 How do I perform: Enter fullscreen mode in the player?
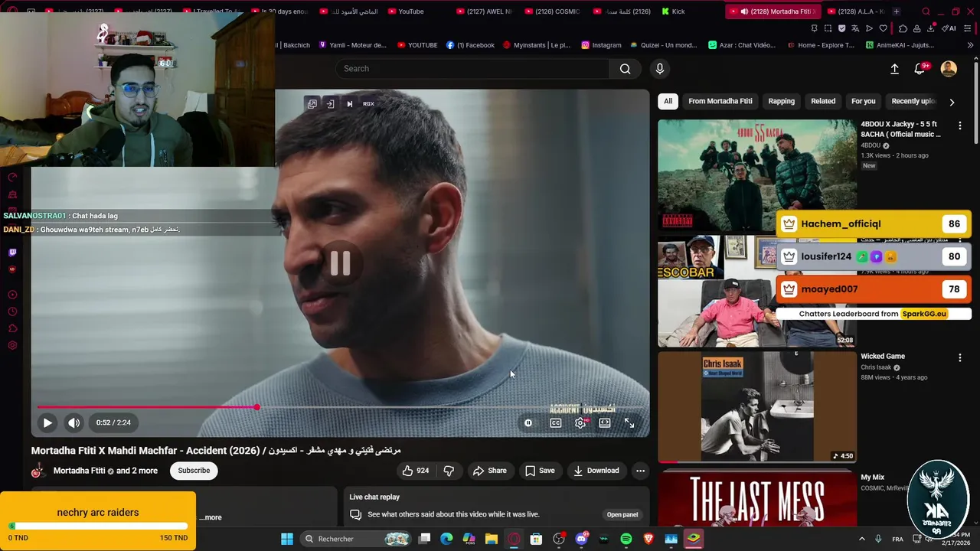pos(629,422)
